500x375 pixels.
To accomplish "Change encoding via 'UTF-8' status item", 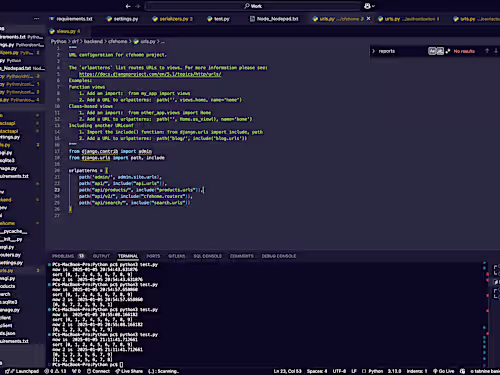I will [x=339, y=371].
